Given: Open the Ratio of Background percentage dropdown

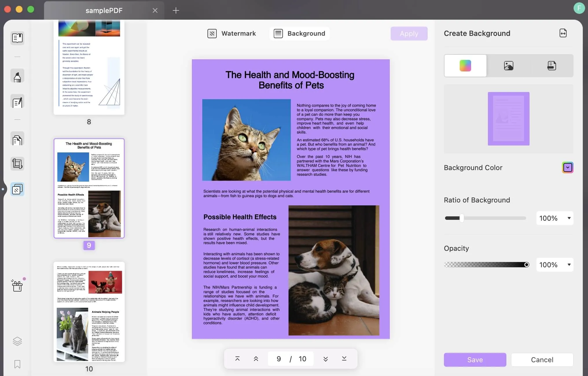Looking at the screenshot, I should click(569, 218).
